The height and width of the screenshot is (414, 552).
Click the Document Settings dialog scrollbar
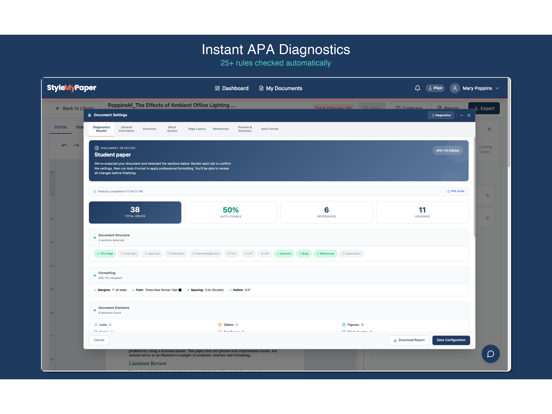click(x=474, y=187)
